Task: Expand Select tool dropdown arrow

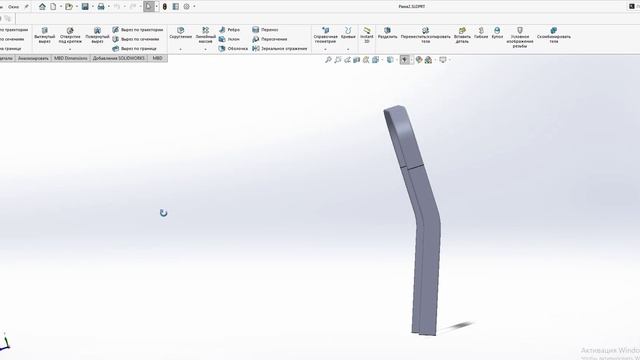Action: pos(157,7)
